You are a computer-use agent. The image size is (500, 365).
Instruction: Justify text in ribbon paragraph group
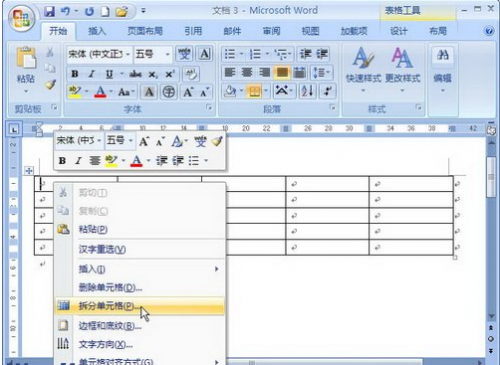click(x=282, y=72)
